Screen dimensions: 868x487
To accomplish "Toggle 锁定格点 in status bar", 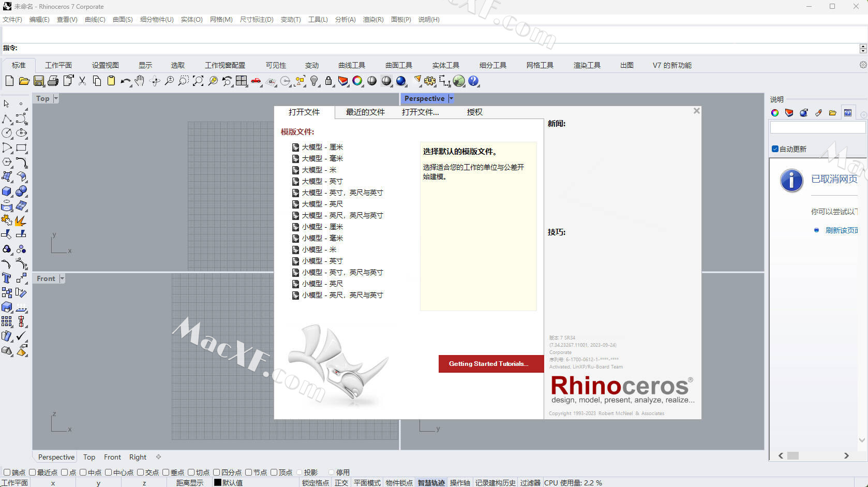I will tap(316, 483).
